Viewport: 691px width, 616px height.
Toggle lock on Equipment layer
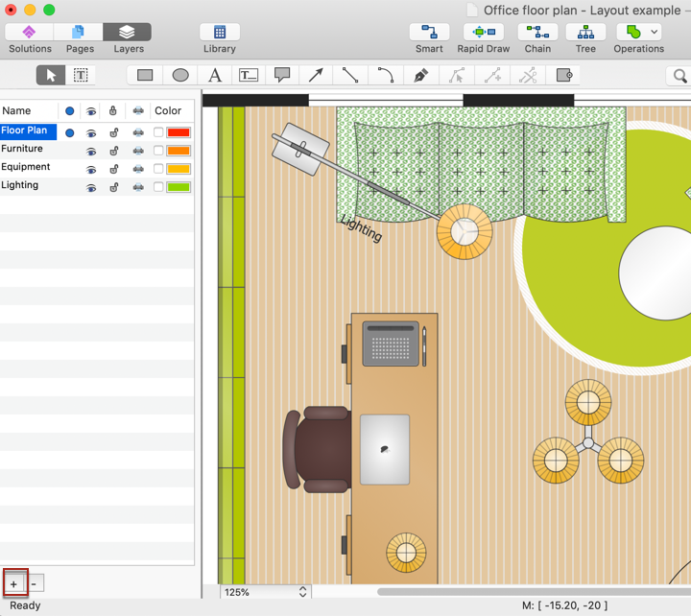(x=114, y=168)
